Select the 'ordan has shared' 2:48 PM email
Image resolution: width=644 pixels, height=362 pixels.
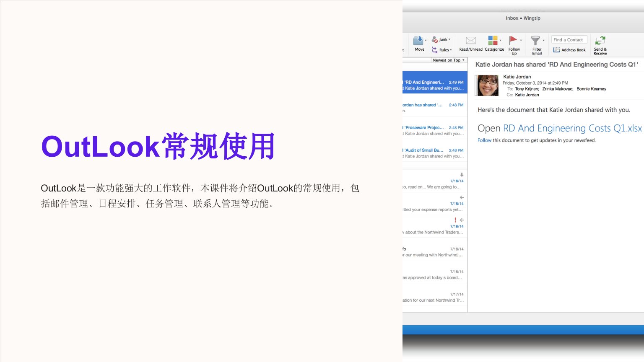[x=435, y=105]
